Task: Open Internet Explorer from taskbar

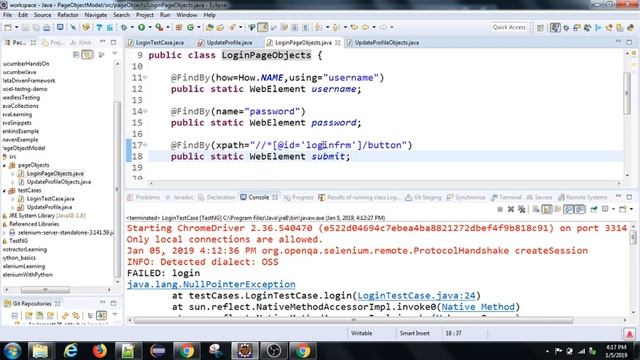Action: [70, 351]
